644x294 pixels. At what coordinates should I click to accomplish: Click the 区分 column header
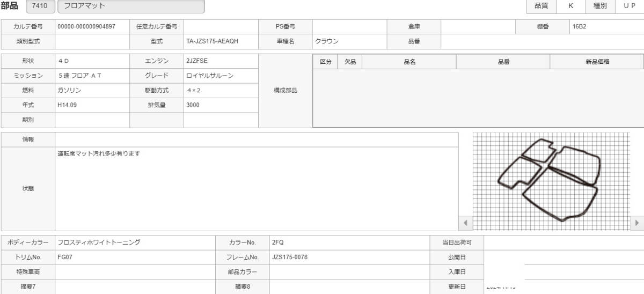(x=325, y=62)
